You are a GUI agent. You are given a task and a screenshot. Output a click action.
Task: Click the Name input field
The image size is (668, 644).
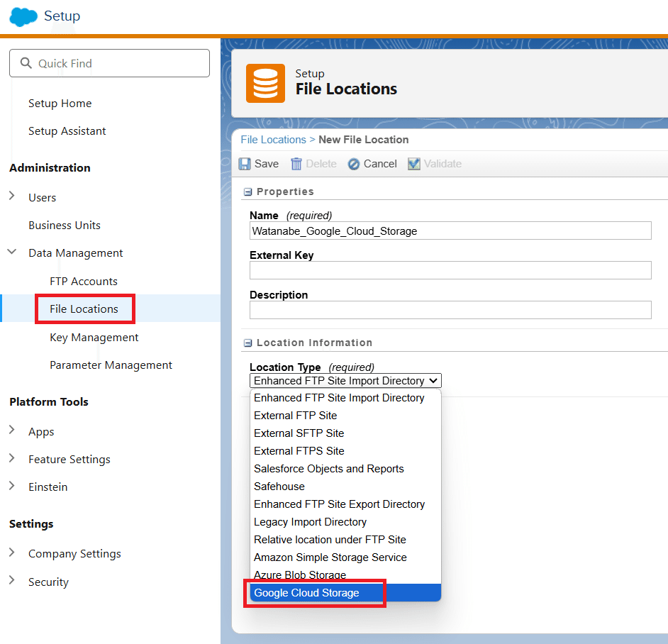tap(450, 231)
